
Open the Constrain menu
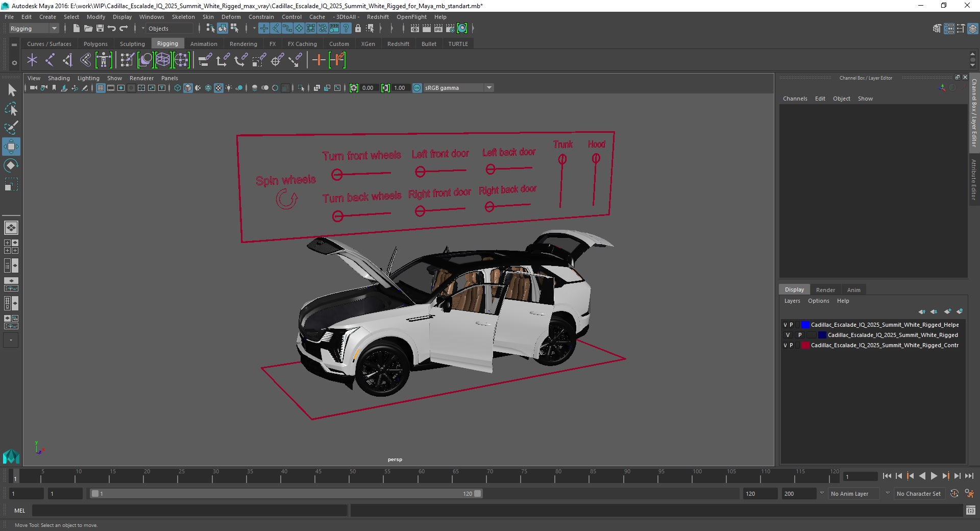click(x=261, y=17)
